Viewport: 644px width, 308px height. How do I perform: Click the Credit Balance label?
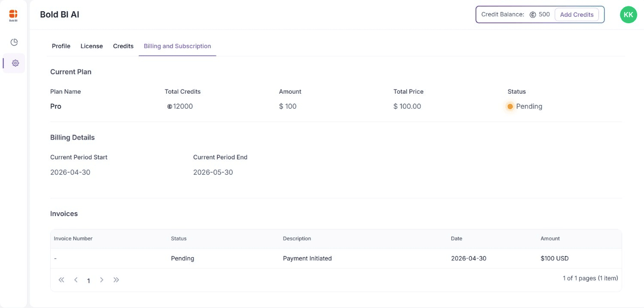click(x=503, y=15)
